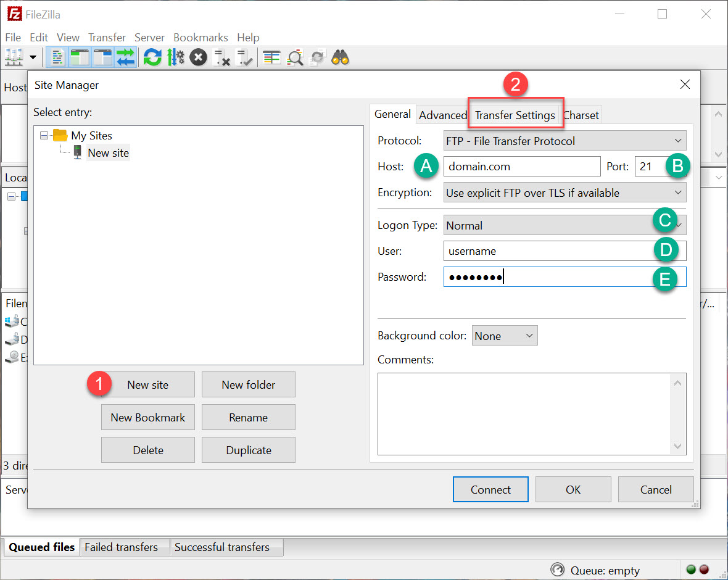
Task: Click the My Sites folder icon
Action: pyautogui.click(x=60, y=135)
